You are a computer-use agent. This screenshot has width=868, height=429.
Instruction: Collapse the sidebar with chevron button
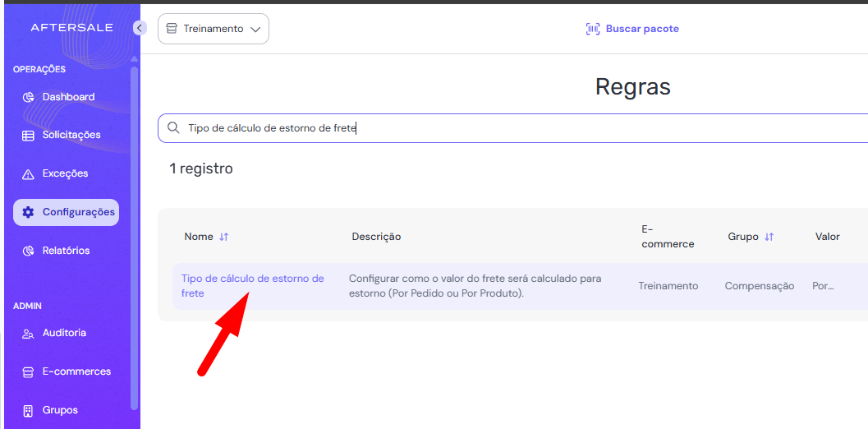139,28
